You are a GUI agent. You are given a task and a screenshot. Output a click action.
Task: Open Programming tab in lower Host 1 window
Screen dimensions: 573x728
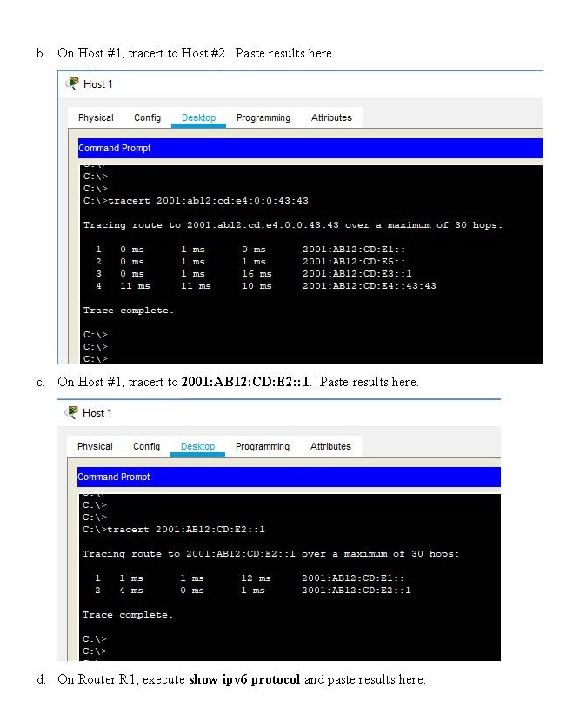[263, 446]
